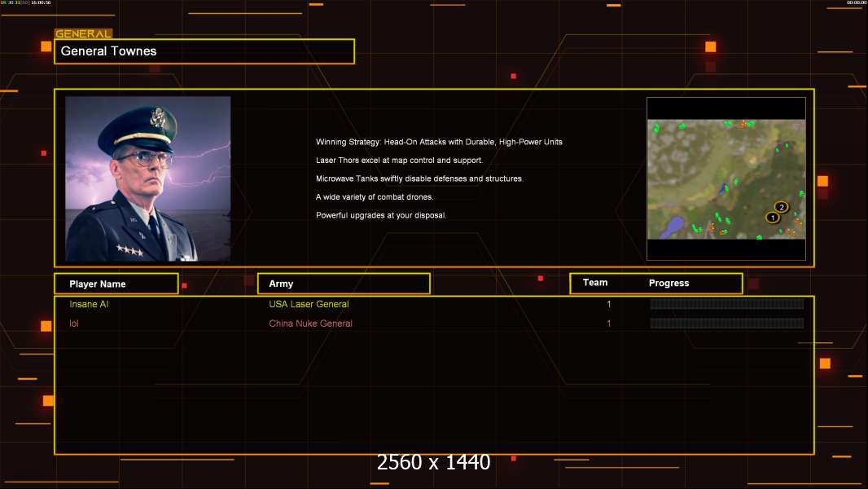Click lol's team number 1

[609, 324]
